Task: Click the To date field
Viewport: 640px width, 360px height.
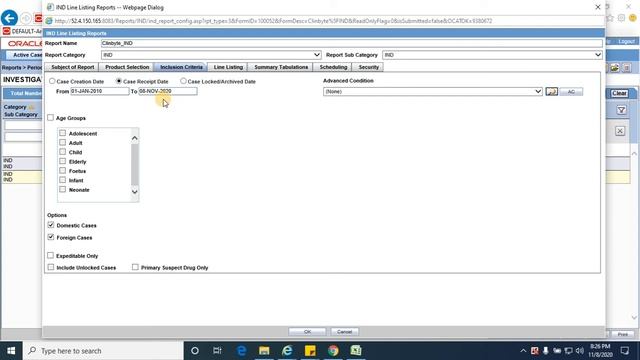Action: 168,91
